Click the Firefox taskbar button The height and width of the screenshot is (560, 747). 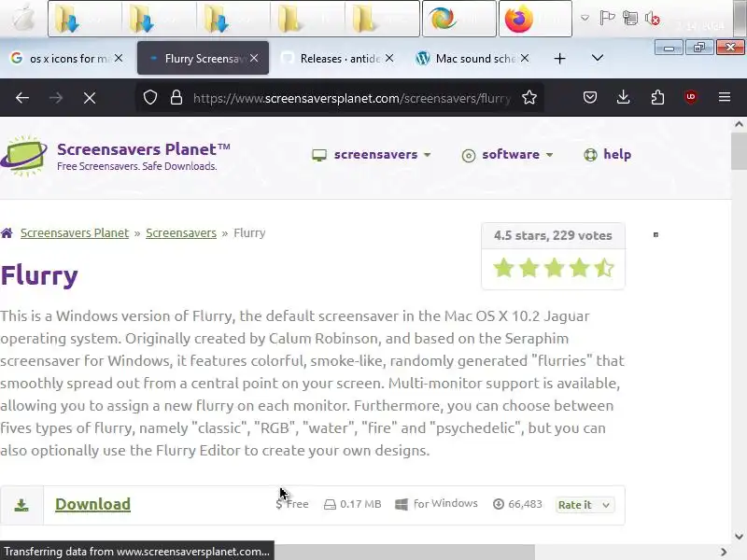click(x=535, y=19)
